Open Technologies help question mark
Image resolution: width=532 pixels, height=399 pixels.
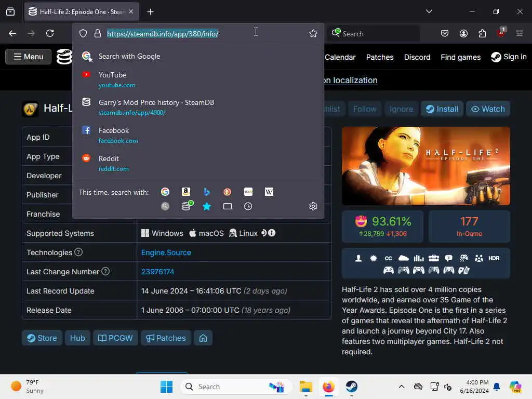coord(78,252)
